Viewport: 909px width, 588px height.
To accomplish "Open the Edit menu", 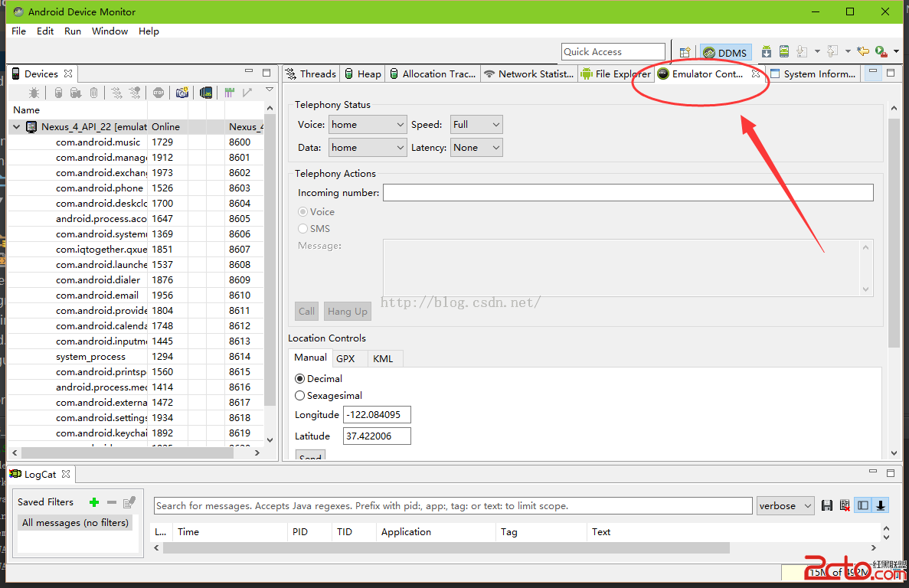I will pos(45,31).
